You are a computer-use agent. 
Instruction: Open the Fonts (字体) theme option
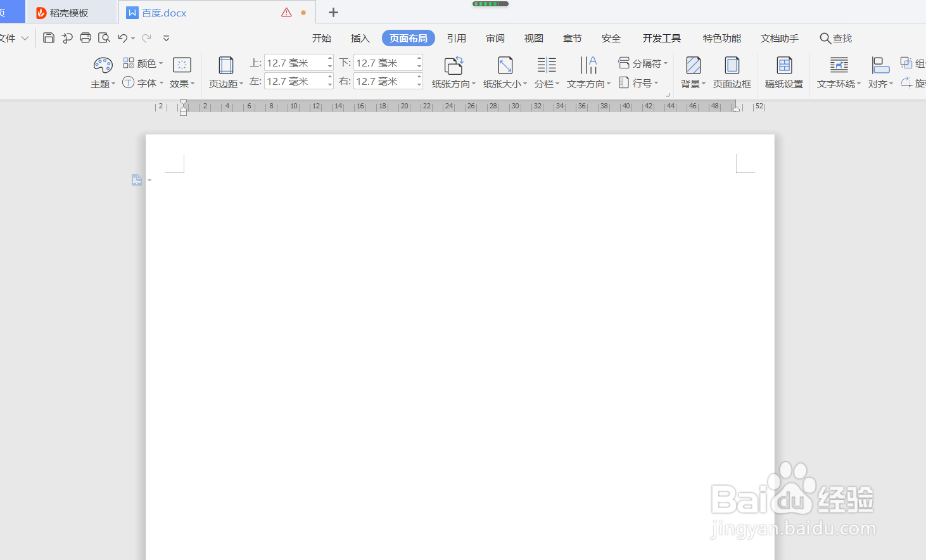click(x=143, y=83)
